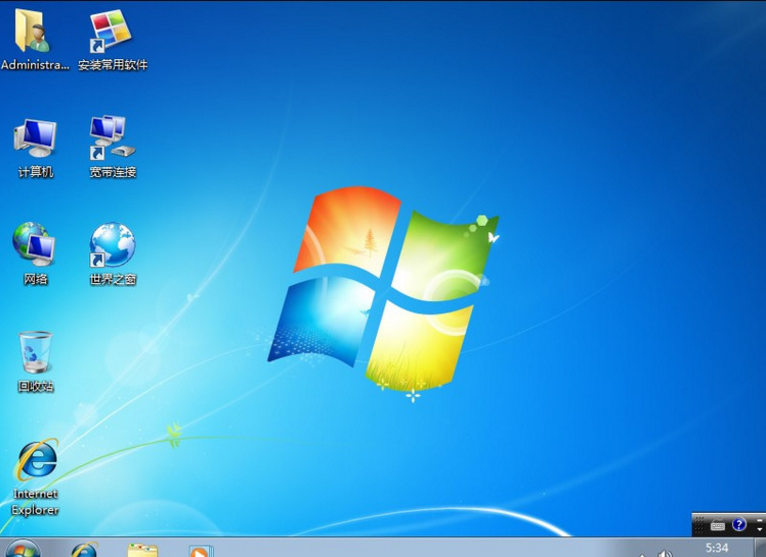
Task: Minimize the language bar
Action: [x=759, y=519]
